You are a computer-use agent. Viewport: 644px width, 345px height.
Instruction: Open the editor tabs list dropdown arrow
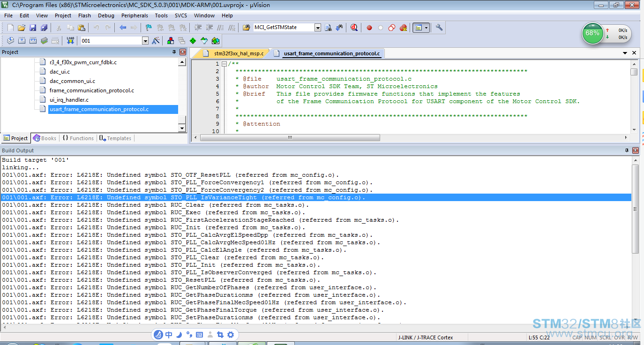[x=625, y=53]
